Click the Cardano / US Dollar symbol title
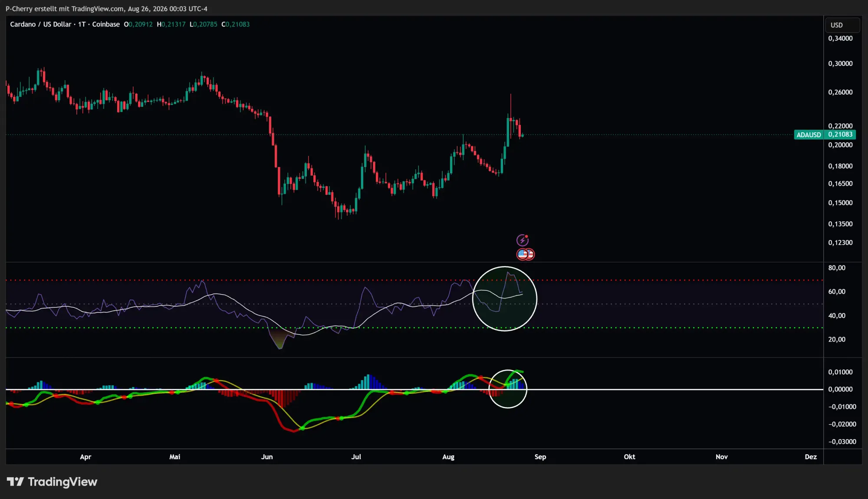Screen dimensions: 868x499 pos(41,24)
